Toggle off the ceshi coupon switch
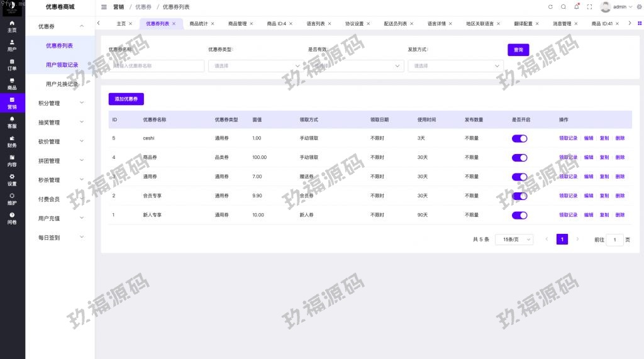This screenshot has height=359, width=644. (519, 138)
